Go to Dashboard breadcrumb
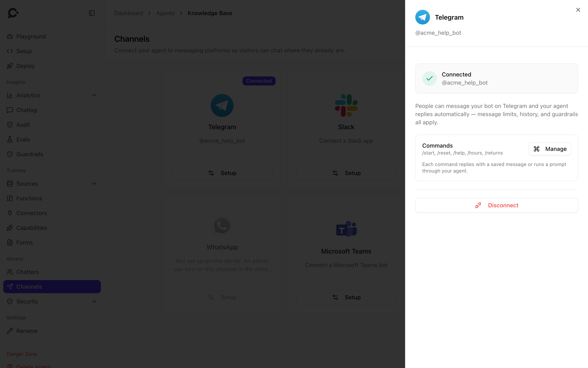 coord(129,13)
